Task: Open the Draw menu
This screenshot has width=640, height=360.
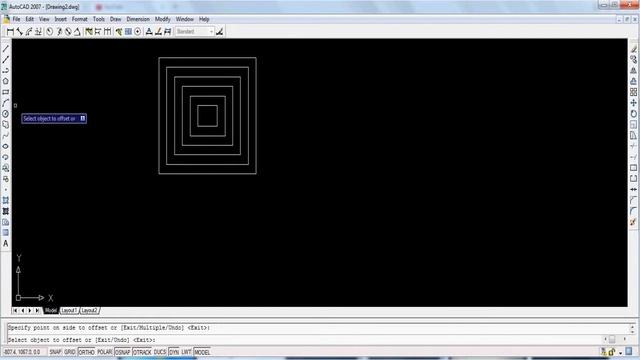Action: point(116,19)
